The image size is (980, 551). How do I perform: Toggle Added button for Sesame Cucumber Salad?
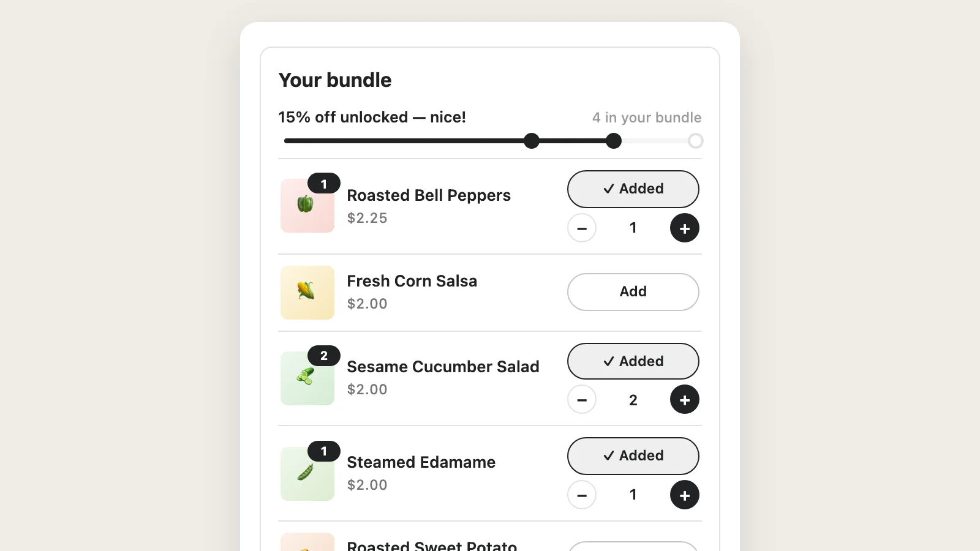(633, 361)
